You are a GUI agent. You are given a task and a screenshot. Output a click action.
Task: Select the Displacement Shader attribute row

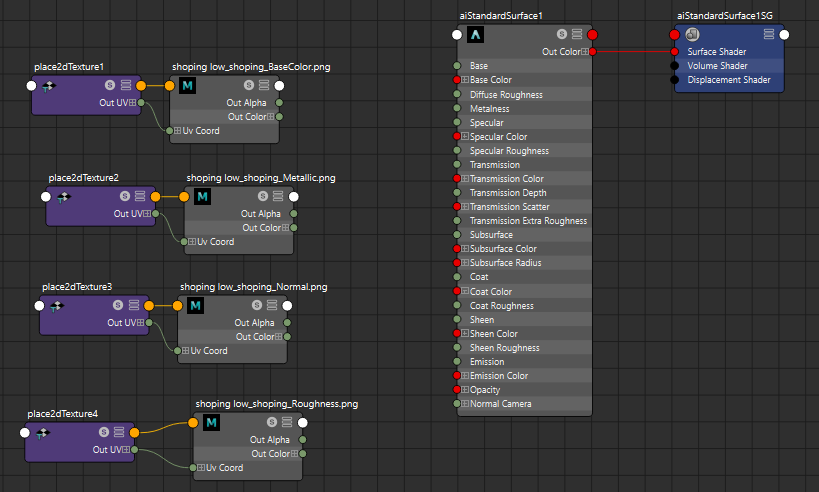click(x=729, y=80)
